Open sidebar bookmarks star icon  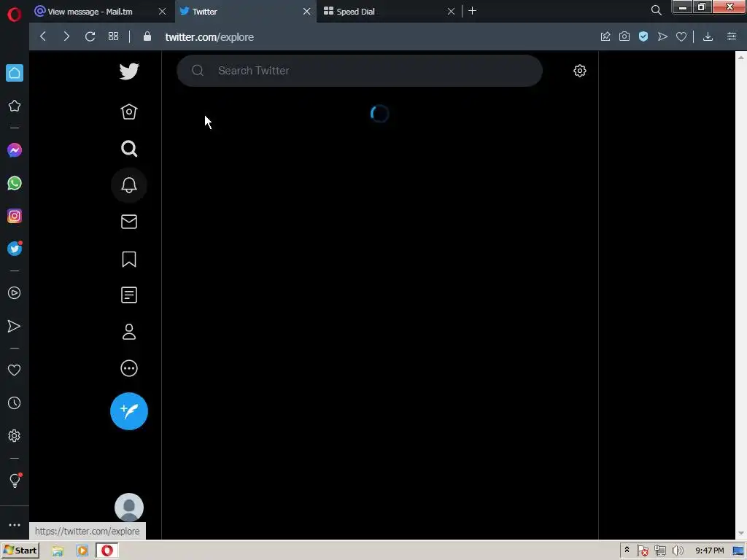coord(15,106)
